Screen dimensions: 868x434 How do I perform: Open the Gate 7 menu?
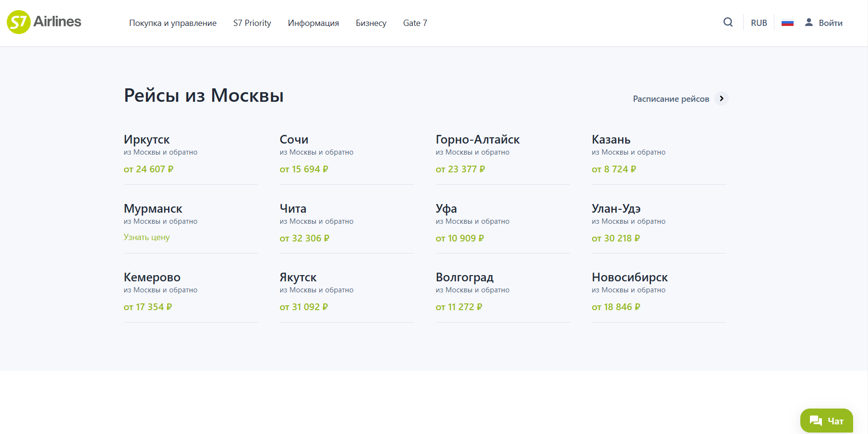click(x=415, y=23)
